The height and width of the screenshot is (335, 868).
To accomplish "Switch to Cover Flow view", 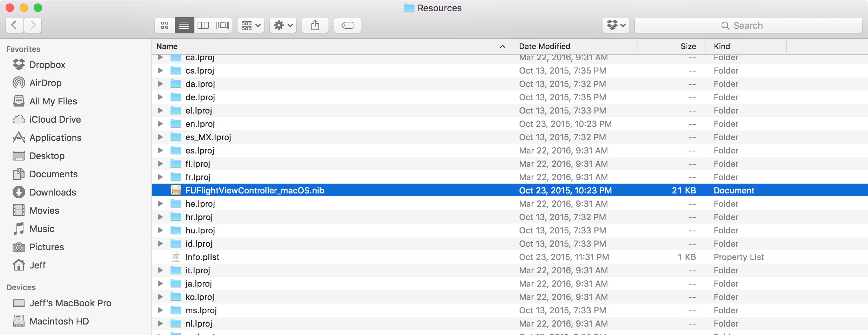I will click(x=222, y=25).
